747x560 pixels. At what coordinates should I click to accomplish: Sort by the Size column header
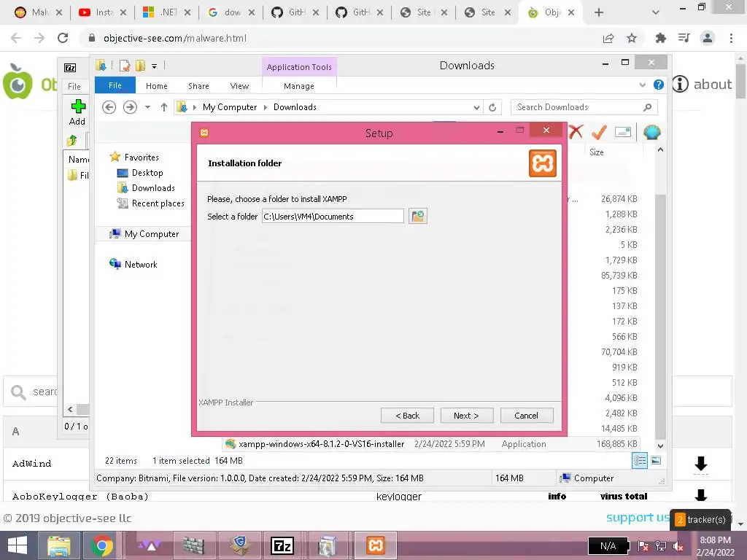pyautogui.click(x=597, y=152)
